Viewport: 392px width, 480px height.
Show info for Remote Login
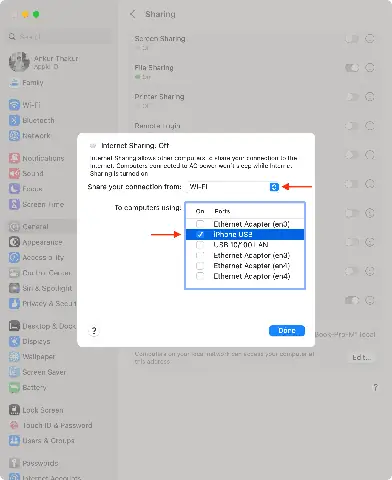pos(370,126)
